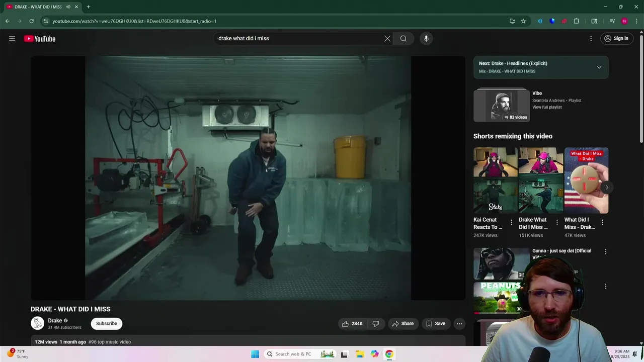This screenshot has height=362, width=644.
Task: Open Gunna - just say dat video thumbnail
Action: [x=501, y=263]
